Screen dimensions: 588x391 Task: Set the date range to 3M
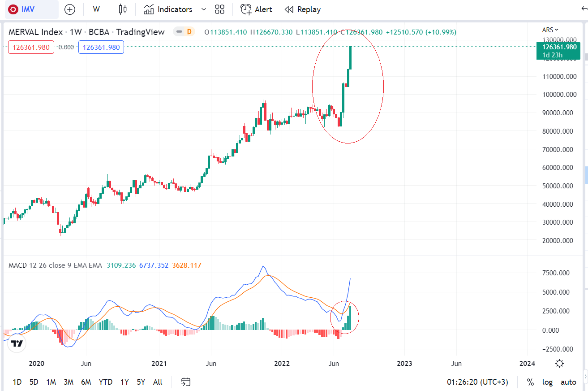69,382
